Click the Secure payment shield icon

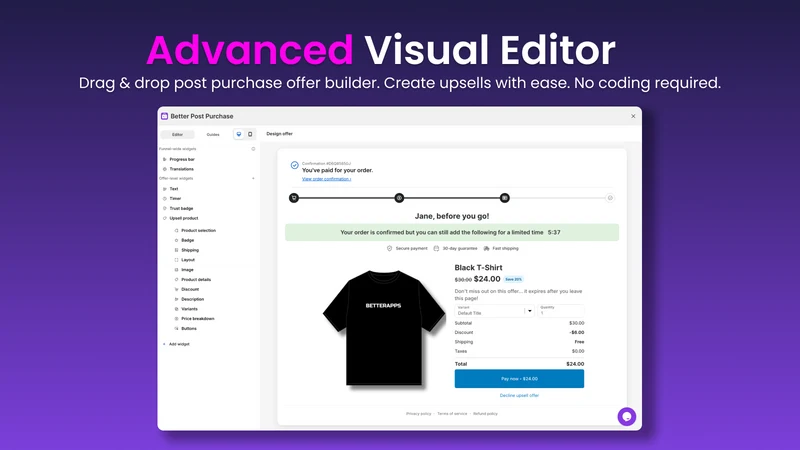click(389, 248)
